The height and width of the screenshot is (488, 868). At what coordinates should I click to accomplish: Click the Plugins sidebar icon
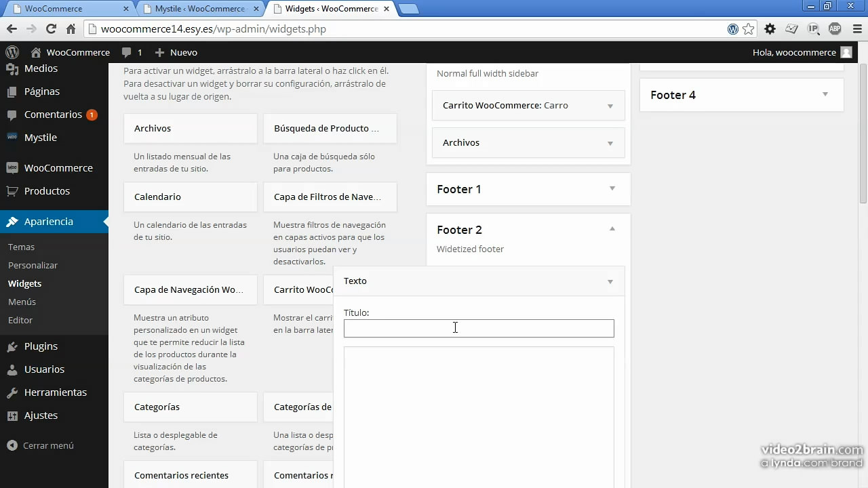(x=12, y=346)
